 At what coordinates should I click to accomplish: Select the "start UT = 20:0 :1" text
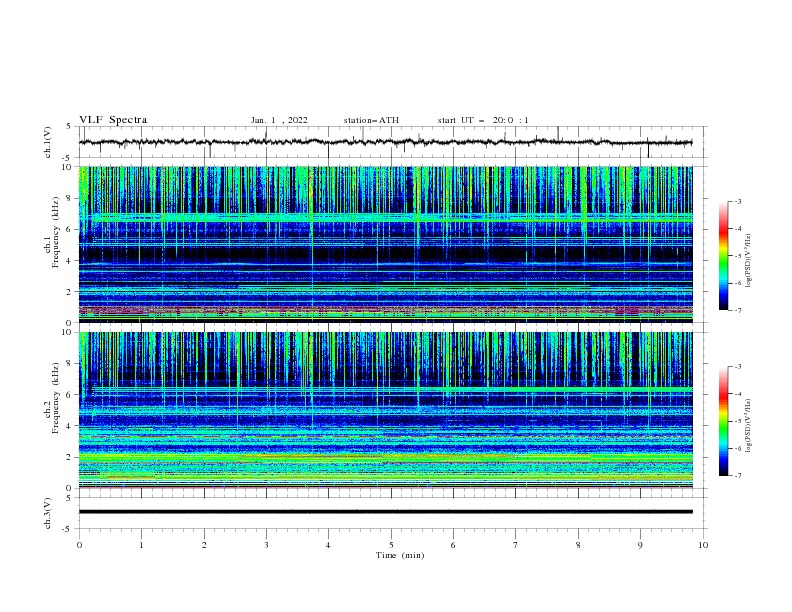tap(483, 120)
